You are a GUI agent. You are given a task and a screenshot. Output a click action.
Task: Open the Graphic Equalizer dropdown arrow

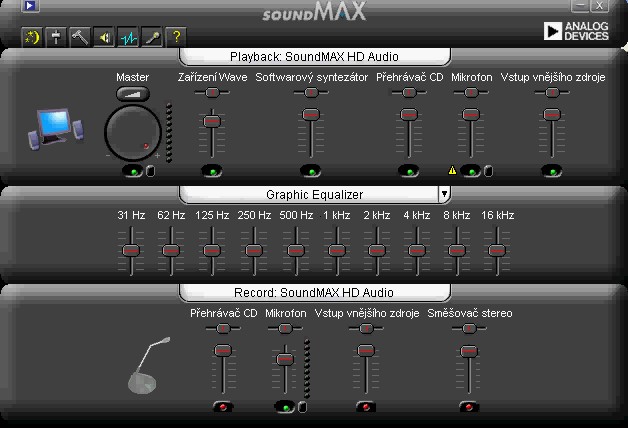tap(444, 194)
